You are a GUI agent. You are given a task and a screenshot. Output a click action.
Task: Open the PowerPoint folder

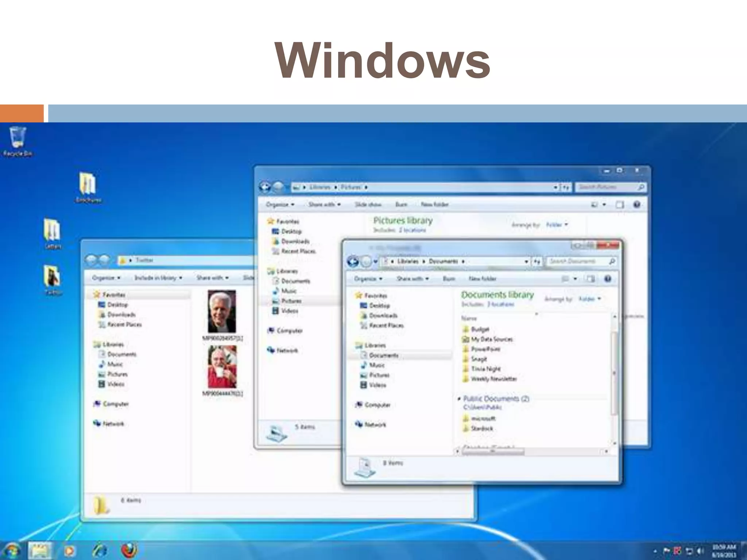pos(481,349)
